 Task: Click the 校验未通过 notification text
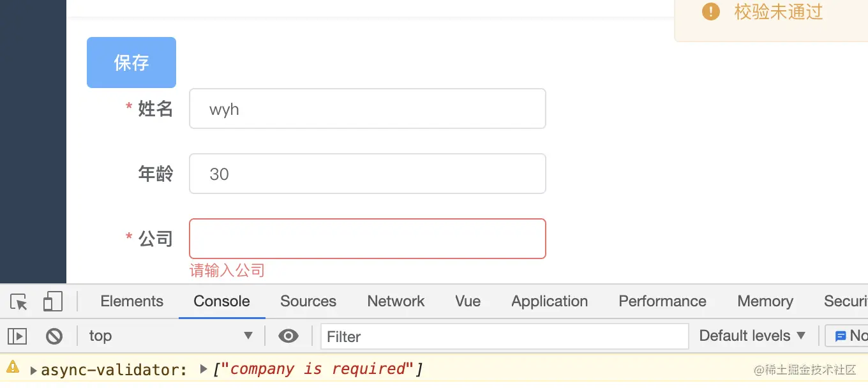coord(779,11)
